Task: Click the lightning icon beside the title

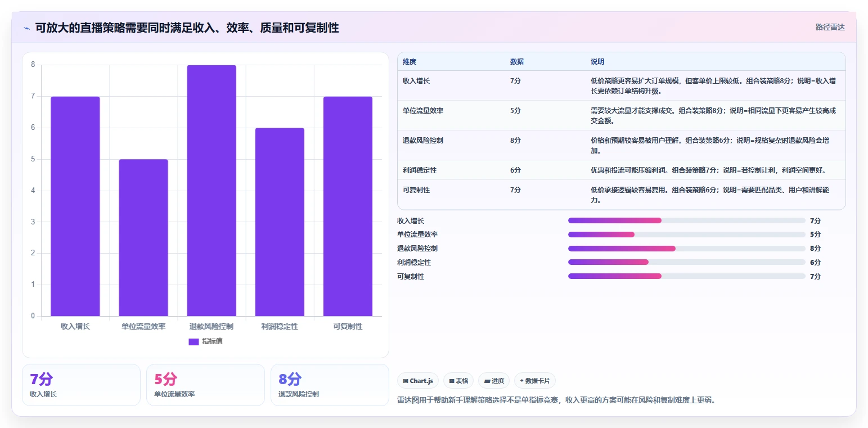Action: (x=26, y=28)
